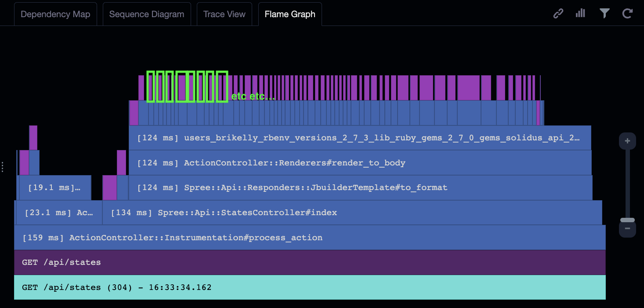
Task: Open the filter icon
Action: point(604,14)
